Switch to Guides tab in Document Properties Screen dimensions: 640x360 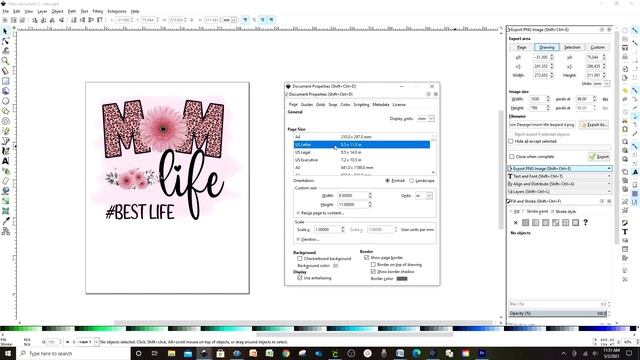307,105
